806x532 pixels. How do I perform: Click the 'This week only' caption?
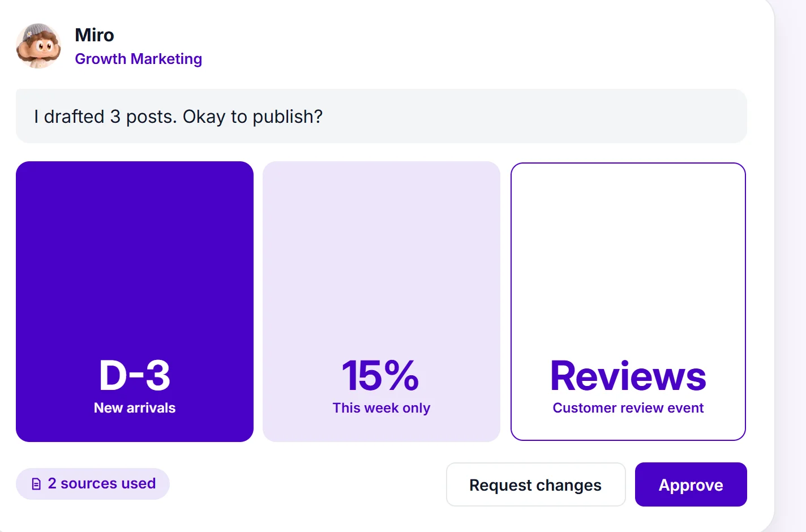click(381, 408)
